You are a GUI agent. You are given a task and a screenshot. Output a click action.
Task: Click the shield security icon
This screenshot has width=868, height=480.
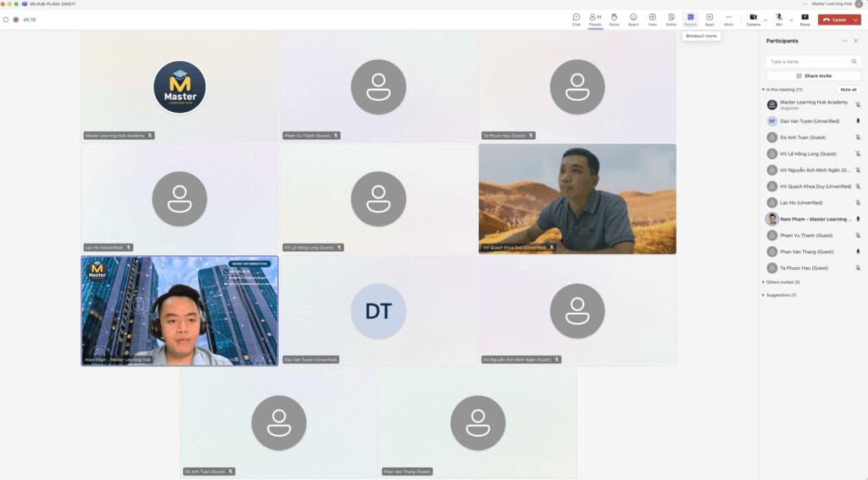point(6,20)
